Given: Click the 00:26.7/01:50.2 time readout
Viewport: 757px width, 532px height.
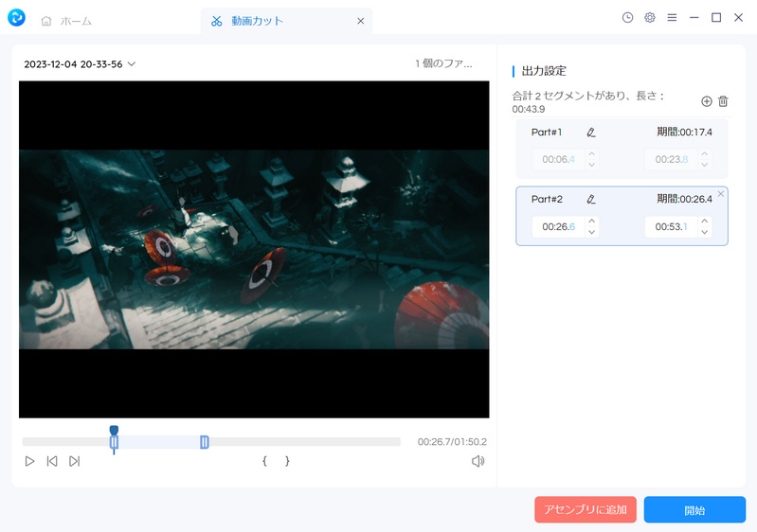Looking at the screenshot, I should 452,442.
